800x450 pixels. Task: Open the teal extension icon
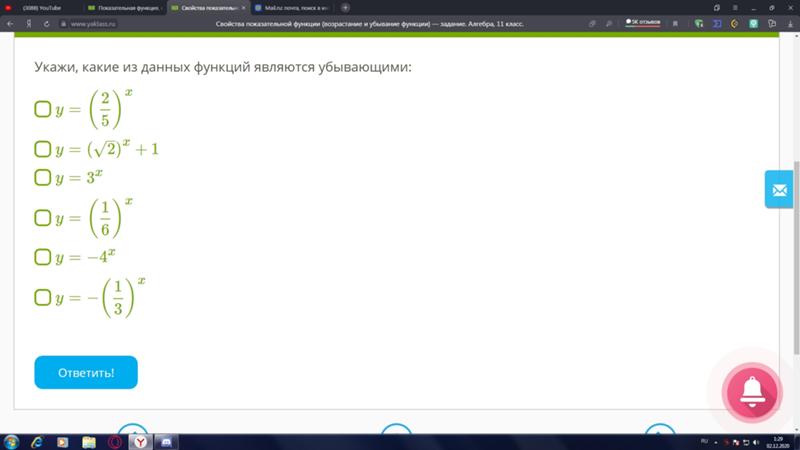click(x=753, y=24)
